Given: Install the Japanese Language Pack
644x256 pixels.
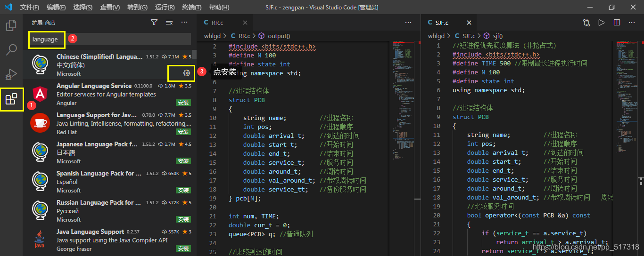Looking at the screenshot, I should [x=183, y=161].
